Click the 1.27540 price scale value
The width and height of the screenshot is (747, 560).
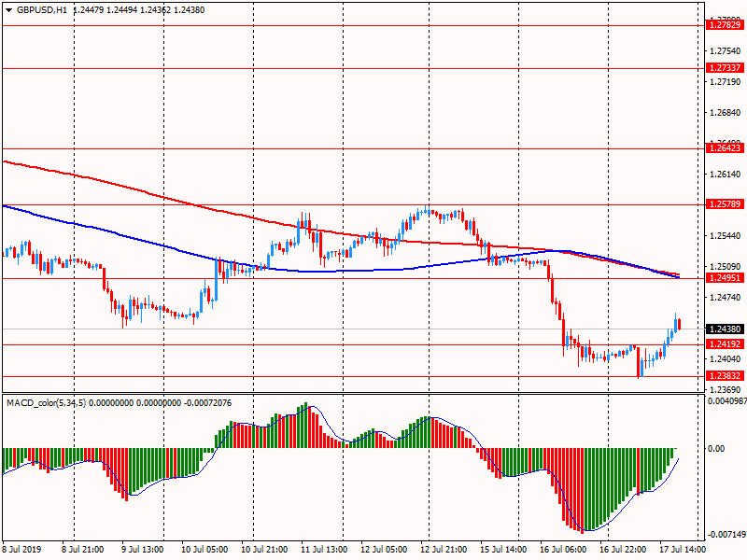(726, 51)
